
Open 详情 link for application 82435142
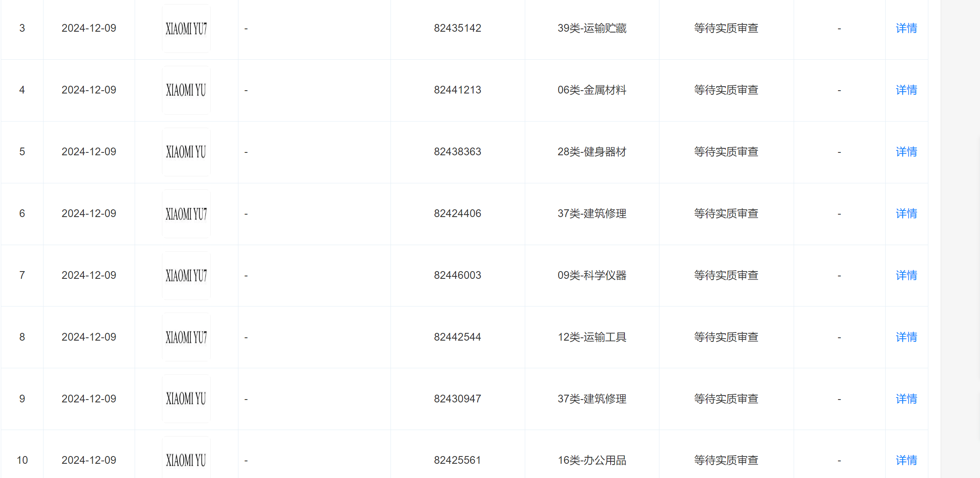[x=906, y=28]
